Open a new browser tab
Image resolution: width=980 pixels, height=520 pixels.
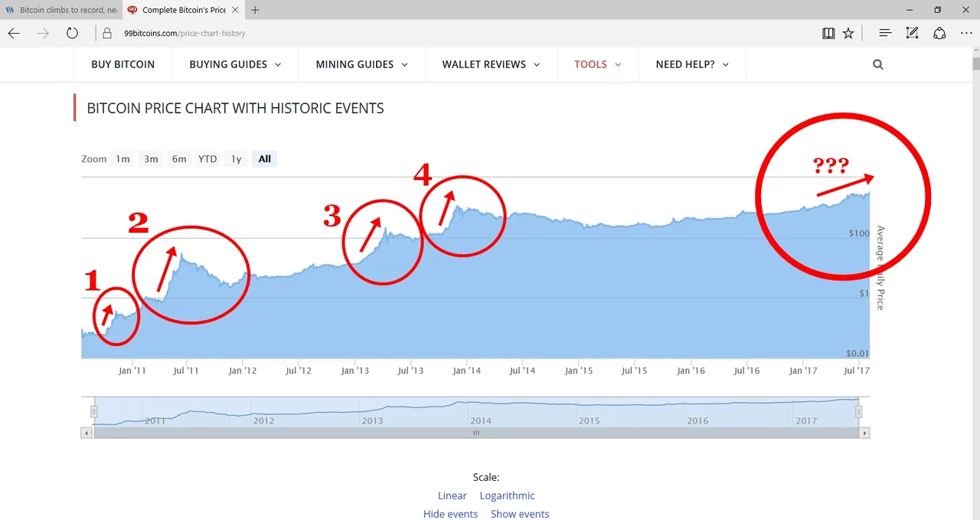pyautogui.click(x=255, y=10)
